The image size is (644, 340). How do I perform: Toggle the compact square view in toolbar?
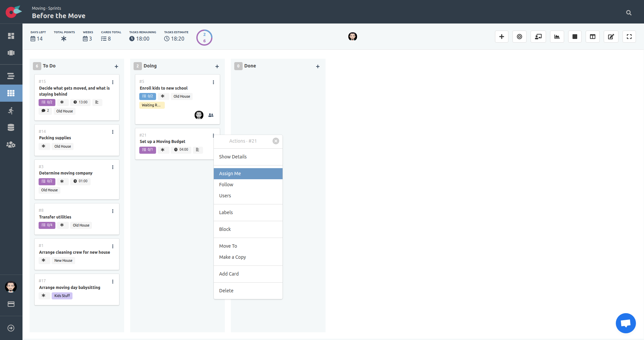(575, 37)
